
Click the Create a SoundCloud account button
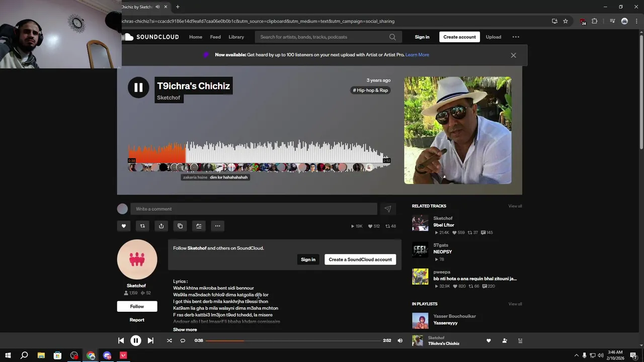pyautogui.click(x=360, y=259)
